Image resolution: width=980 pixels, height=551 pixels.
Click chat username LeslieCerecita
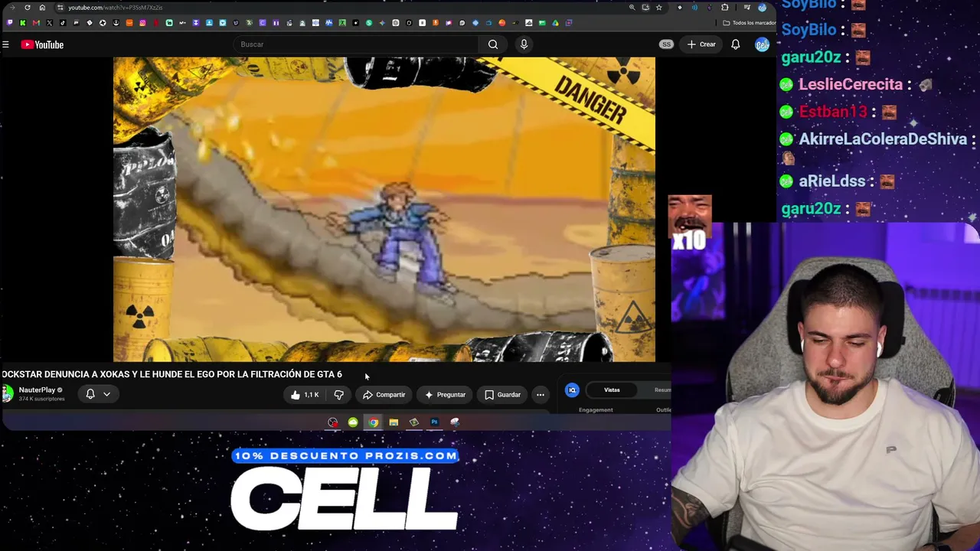click(851, 84)
